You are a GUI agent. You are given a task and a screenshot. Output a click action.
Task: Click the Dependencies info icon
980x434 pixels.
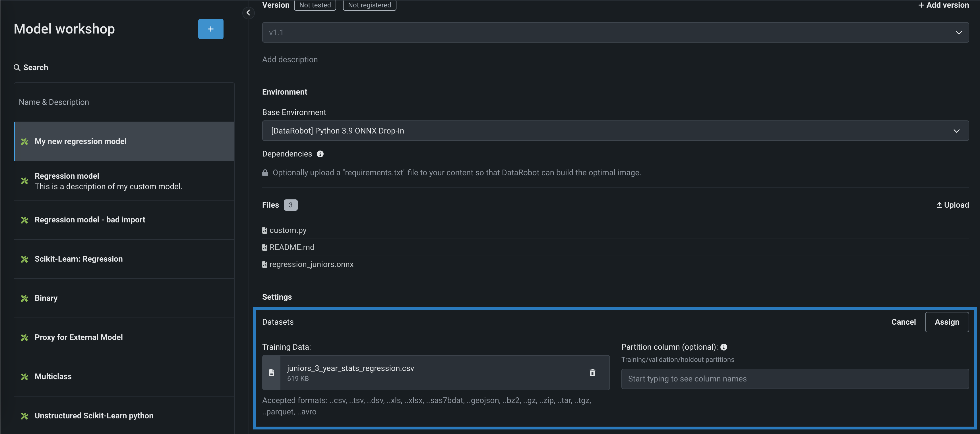[320, 154]
